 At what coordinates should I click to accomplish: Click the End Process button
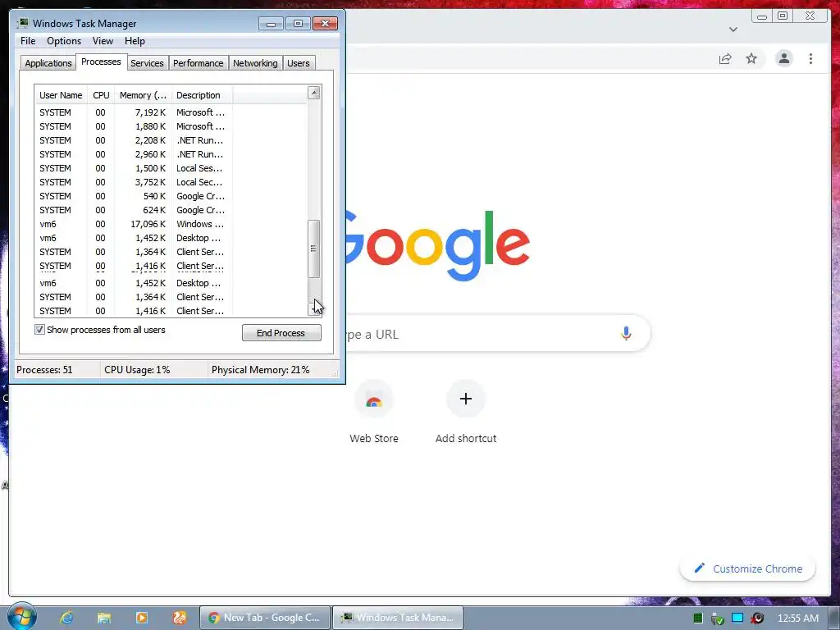coord(281,333)
